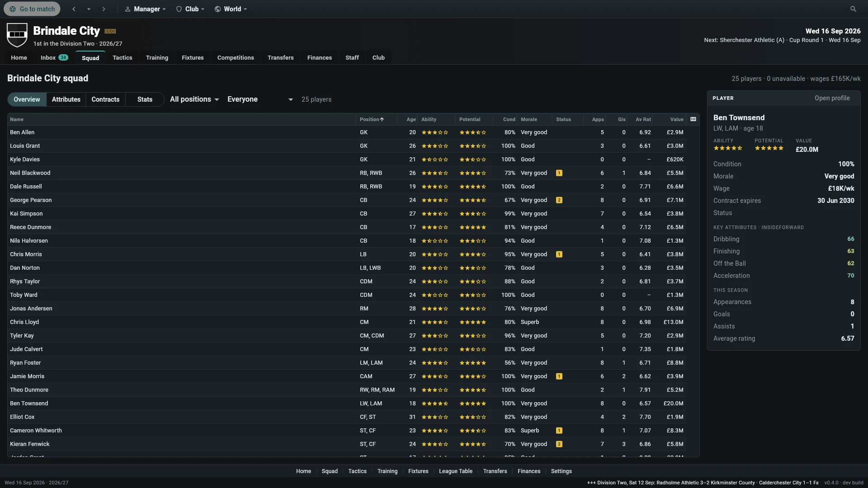Viewport: 868px width, 488px height.
Task: Open profile of Ben Townsend
Action: click(x=832, y=98)
